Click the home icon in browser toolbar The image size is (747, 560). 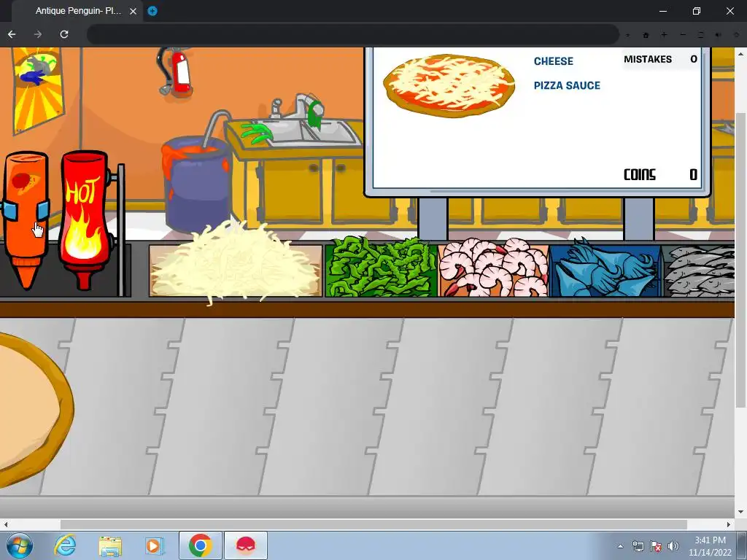pyautogui.click(x=646, y=35)
